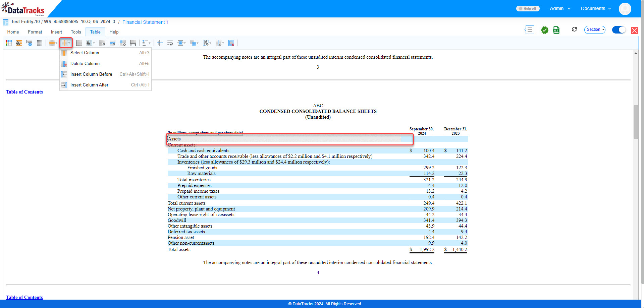Click the WS_4569895695_10-Q_06_2024_3 breadcrumb

79,22
